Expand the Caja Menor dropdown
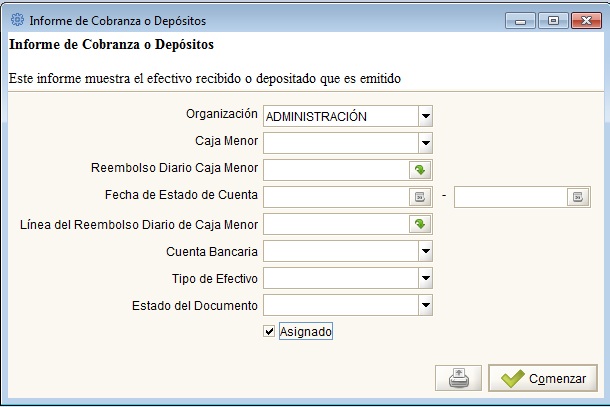Image resolution: width=610 pixels, height=407 pixels. tap(426, 143)
